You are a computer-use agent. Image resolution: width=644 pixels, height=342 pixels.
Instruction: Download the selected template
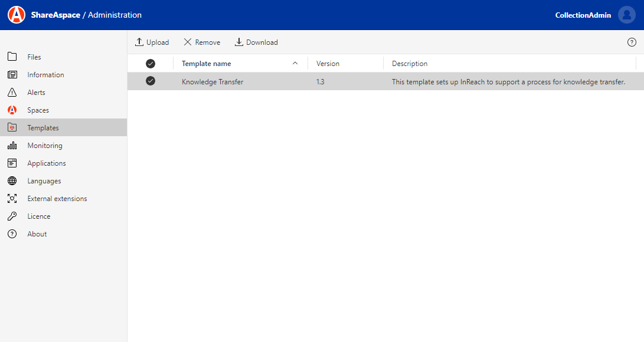click(x=256, y=42)
